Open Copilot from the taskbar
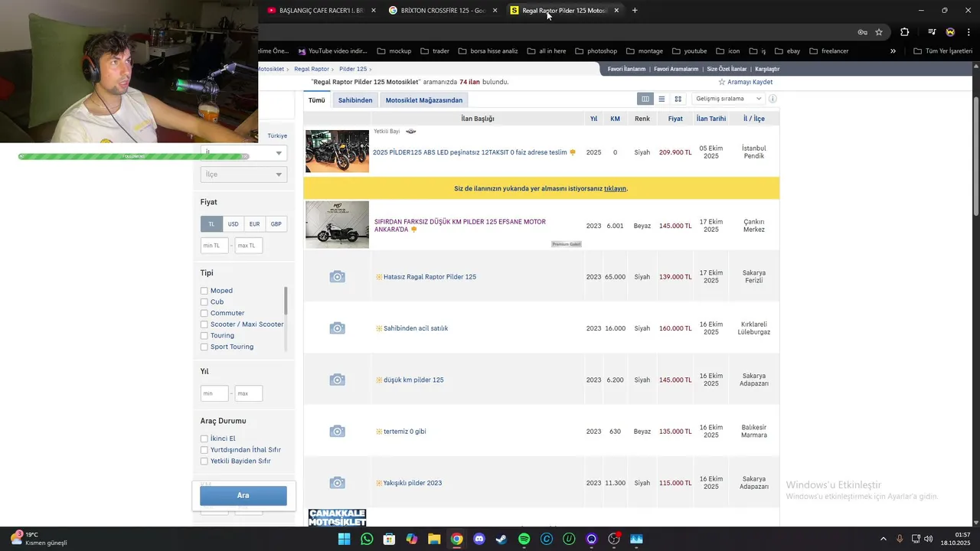 pos(412,539)
